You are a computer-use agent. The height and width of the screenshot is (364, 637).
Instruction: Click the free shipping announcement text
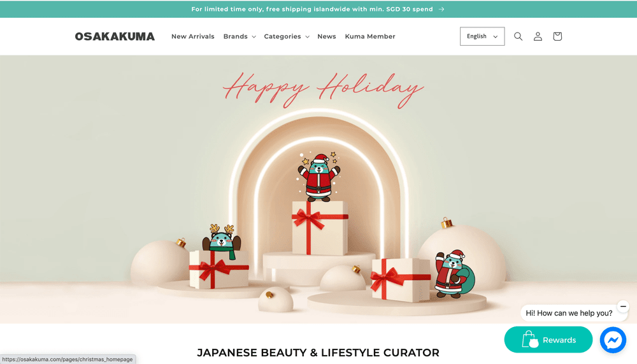point(312,10)
